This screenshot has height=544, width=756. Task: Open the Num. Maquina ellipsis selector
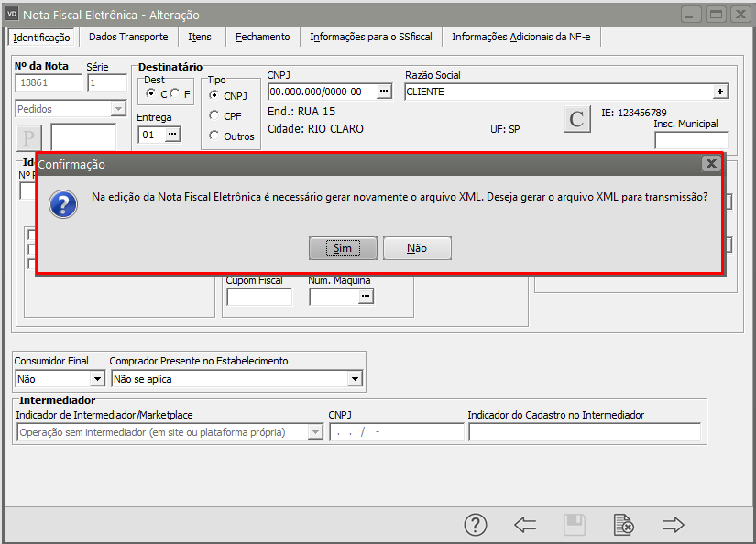(365, 297)
